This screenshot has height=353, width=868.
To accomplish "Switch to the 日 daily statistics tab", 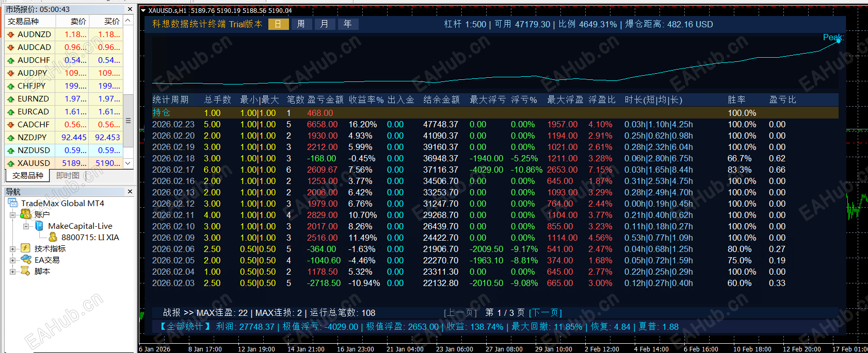I will tap(278, 24).
